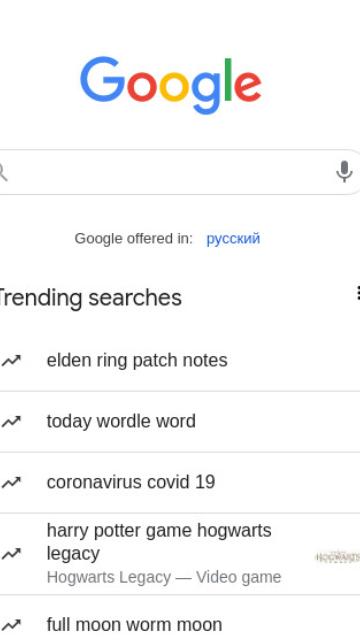Switch Google language to русский
The image size is (360, 640).
coord(233,238)
